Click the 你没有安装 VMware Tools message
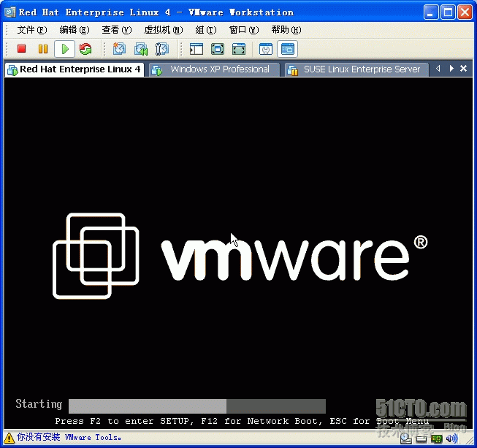Viewport: 477px width, 448px height. 69,437
